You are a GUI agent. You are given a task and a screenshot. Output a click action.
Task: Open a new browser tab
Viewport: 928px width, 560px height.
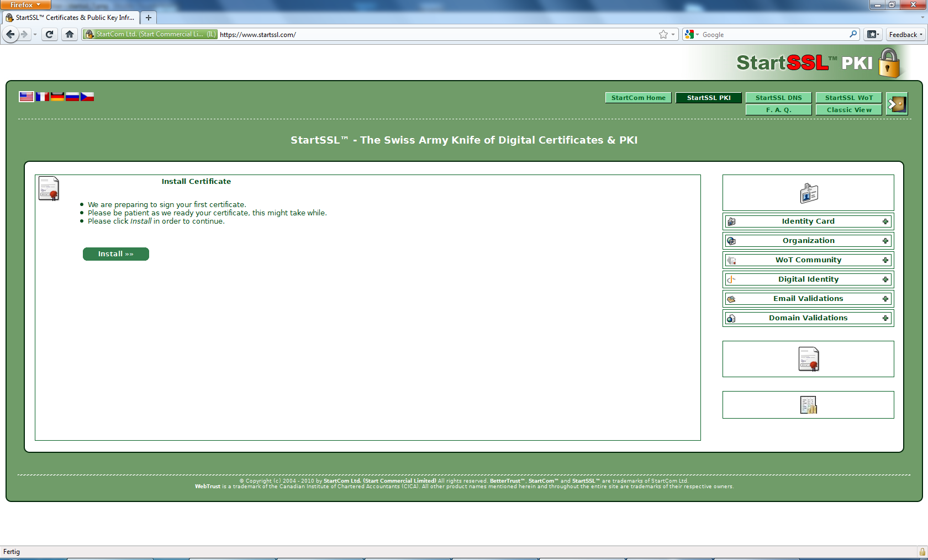(148, 18)
